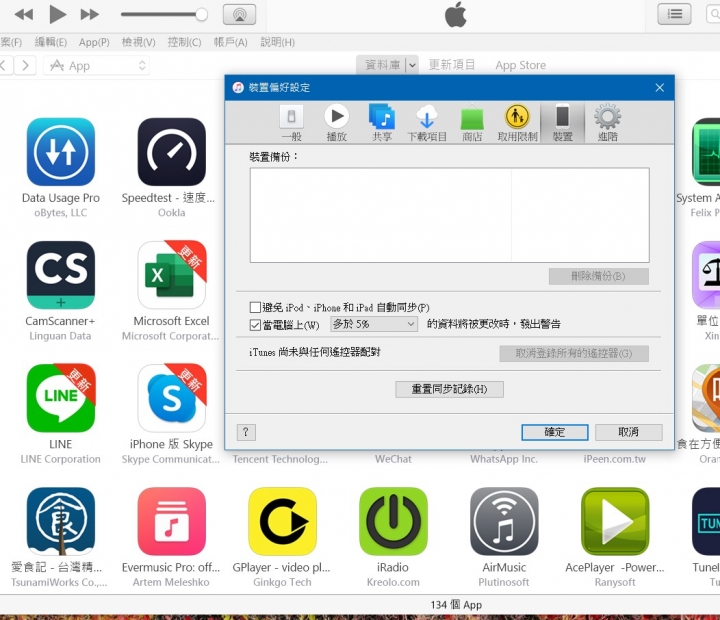This screenshot has width=720, height=620.
Task: Close the 裝置偏好設定 dialog
Action: [659, 88]
